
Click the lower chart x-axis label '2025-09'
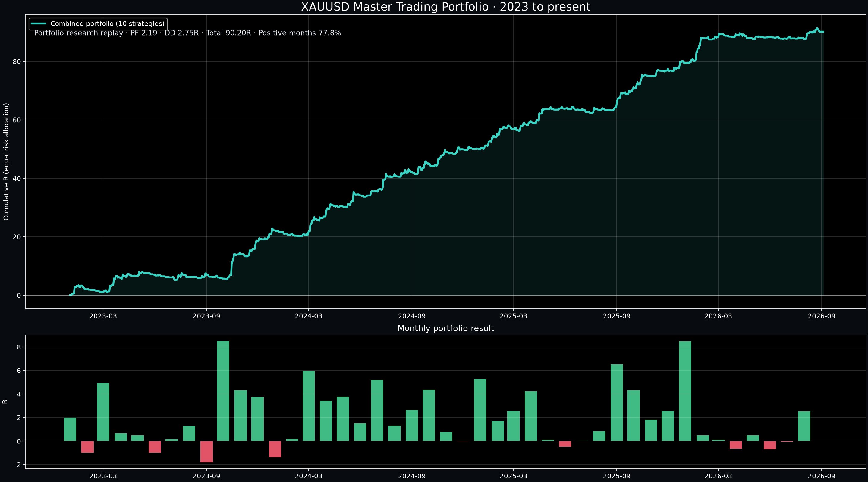point(617,476)
